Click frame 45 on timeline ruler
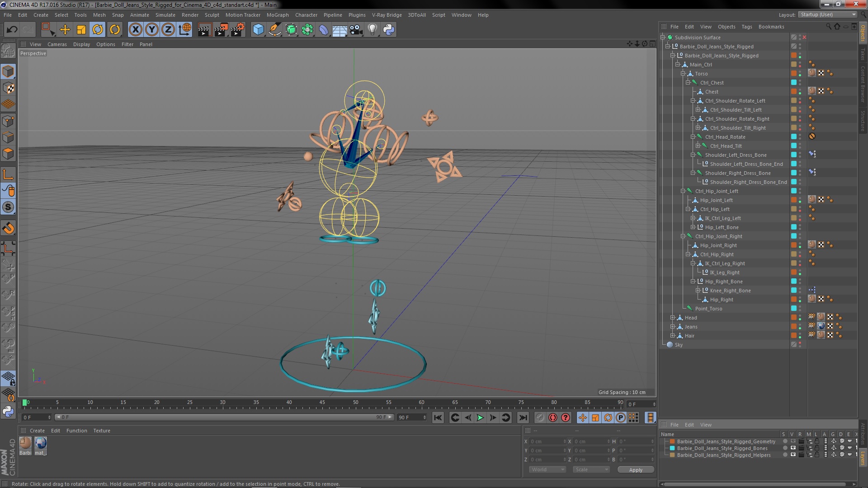The height and width of the screenshot is (488, 868). [322, 402]
